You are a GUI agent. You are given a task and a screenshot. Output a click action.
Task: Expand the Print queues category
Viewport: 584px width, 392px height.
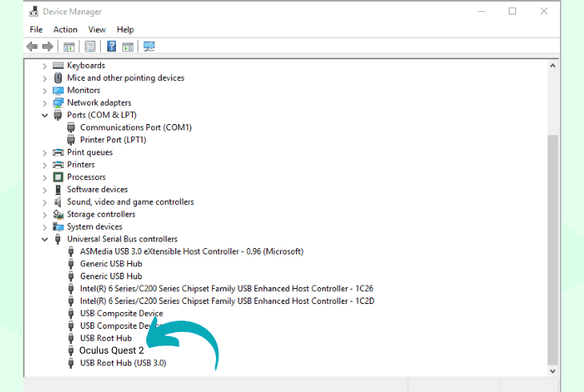45,153
